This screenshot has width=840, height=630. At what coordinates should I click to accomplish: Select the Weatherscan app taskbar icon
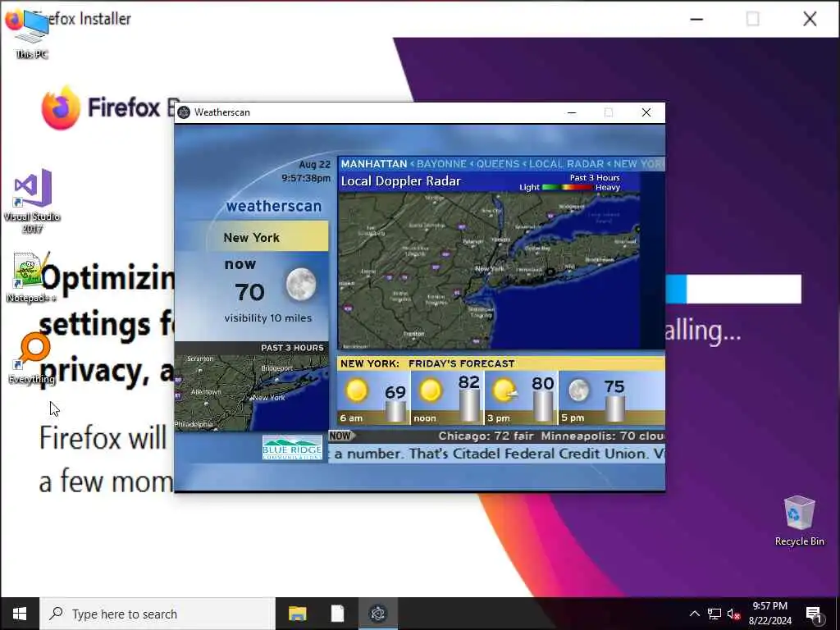pyautogui.click(x=378, y=614)
